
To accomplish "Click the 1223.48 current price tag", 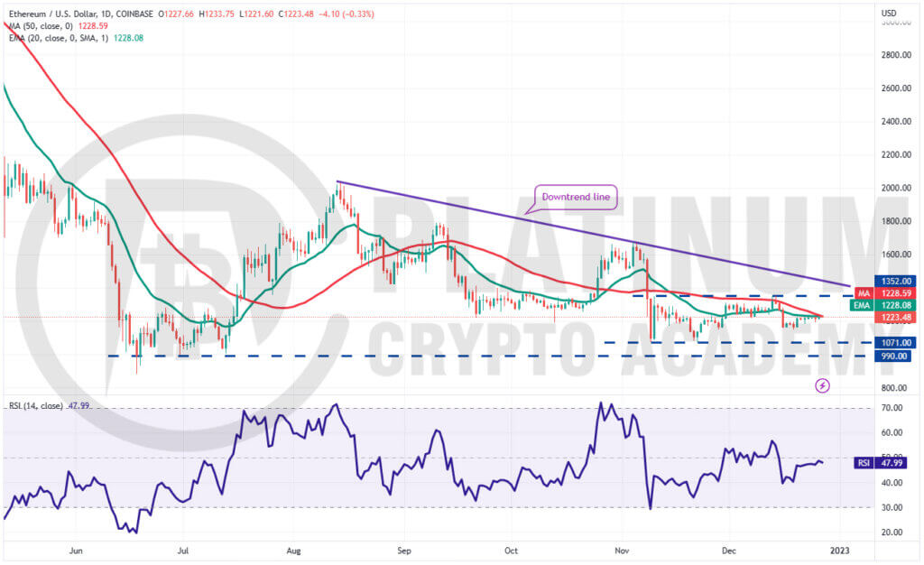I will pos(896,317).
